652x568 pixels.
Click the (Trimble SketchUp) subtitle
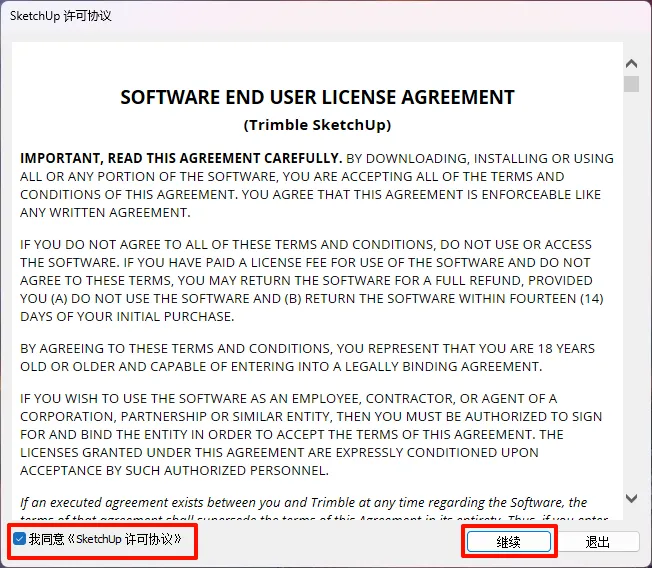[x=317, y=125]
